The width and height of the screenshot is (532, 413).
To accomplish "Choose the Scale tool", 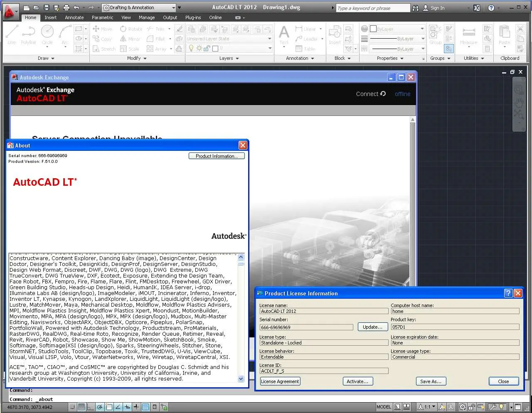I will click(x=129, y=49).
